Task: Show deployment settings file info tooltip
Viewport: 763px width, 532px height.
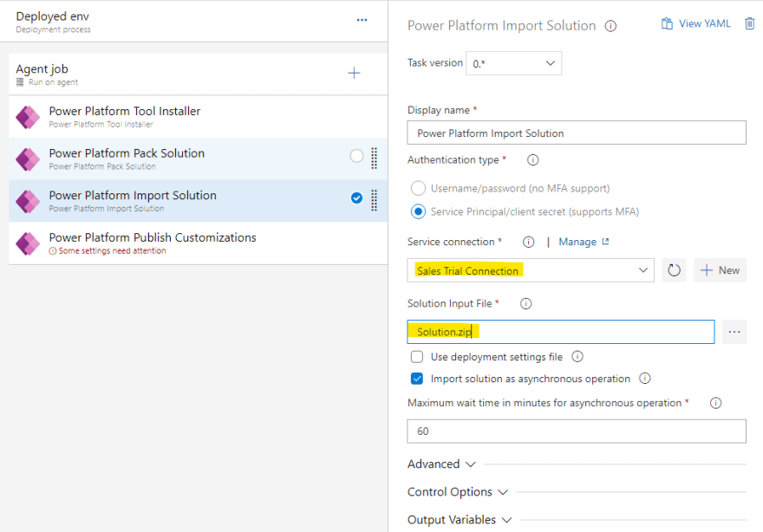Action: (x=577, y=357)
